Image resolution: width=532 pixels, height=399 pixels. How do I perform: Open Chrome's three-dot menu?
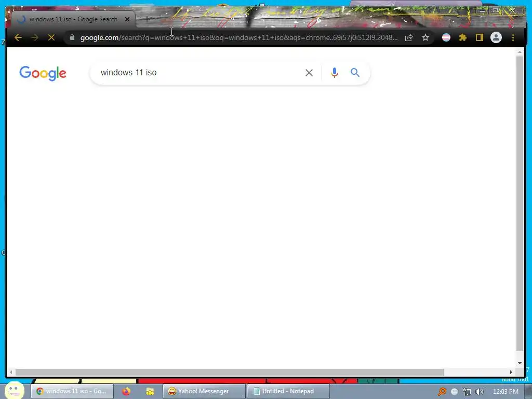(513, 37)
